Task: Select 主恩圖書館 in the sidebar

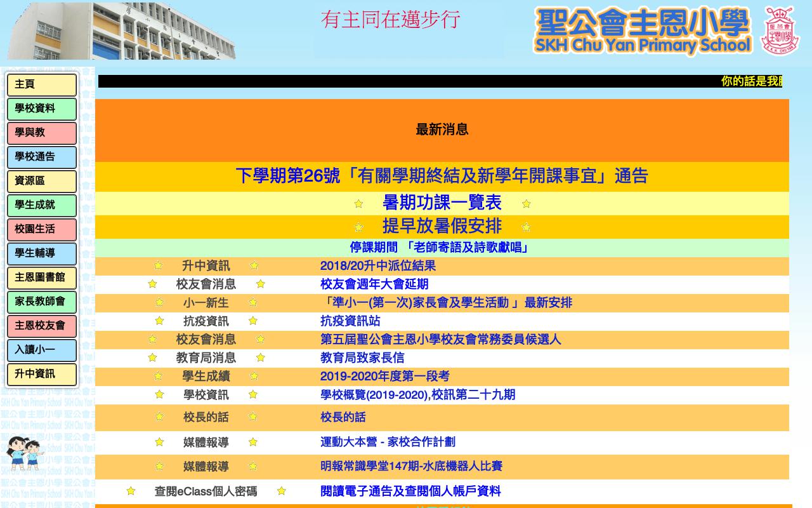Action: 41,277
